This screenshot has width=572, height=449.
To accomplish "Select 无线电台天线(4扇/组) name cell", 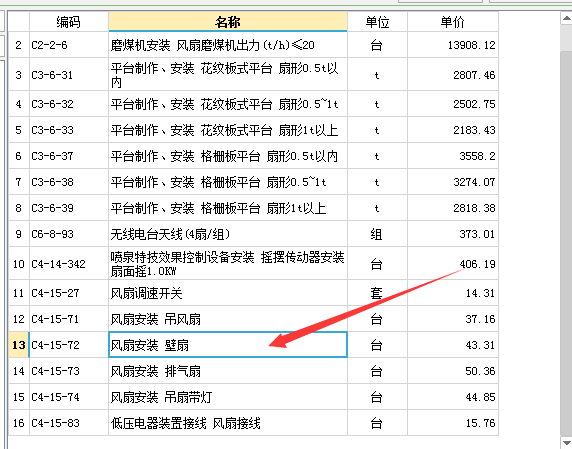I will click(x=228, y=233).
